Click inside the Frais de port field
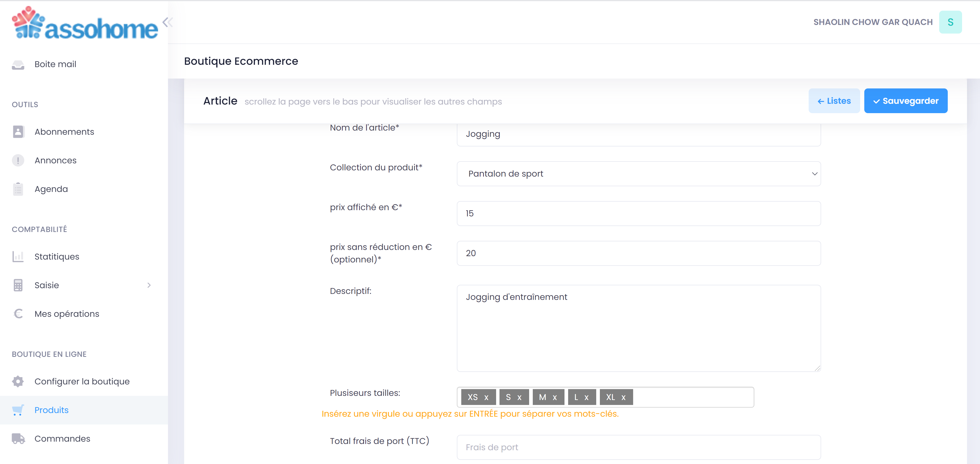The height and width of the screenshot is (464, 980). (x=638, y=447)
